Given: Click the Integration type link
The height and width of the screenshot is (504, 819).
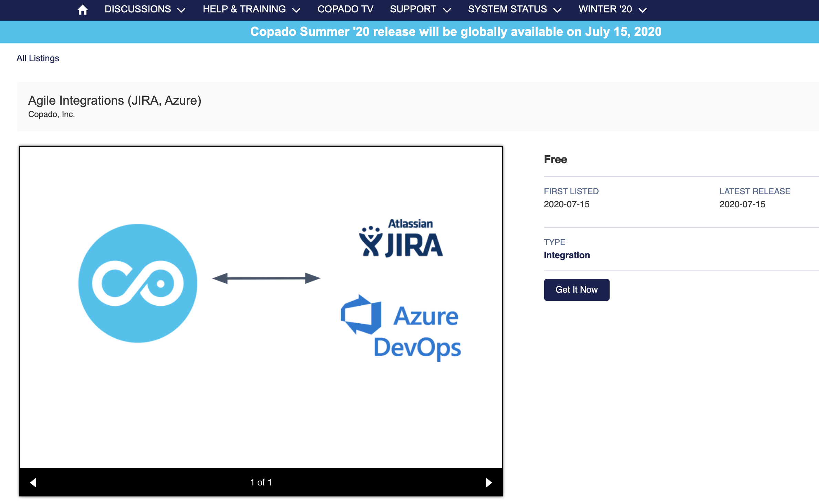Looking at the screenshot, I should [567, 255].
